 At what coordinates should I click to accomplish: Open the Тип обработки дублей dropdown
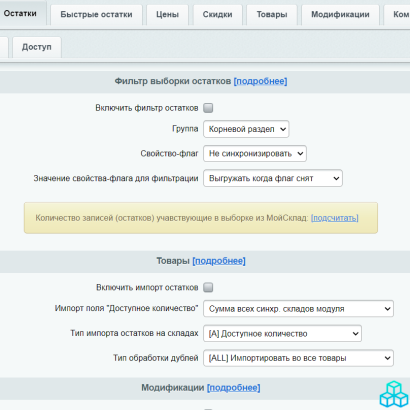coord(298,358)
